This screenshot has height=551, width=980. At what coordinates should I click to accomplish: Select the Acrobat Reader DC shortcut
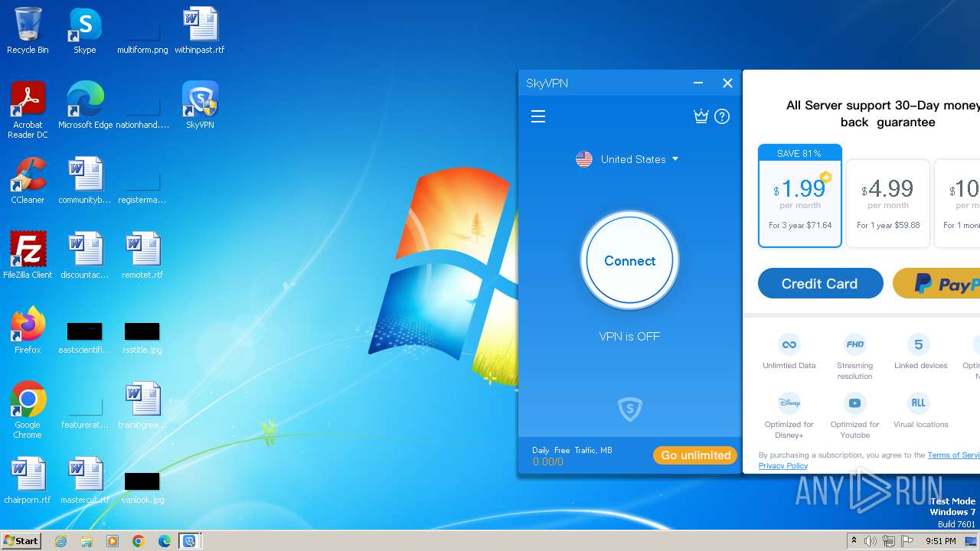click(x=28, y=110)
